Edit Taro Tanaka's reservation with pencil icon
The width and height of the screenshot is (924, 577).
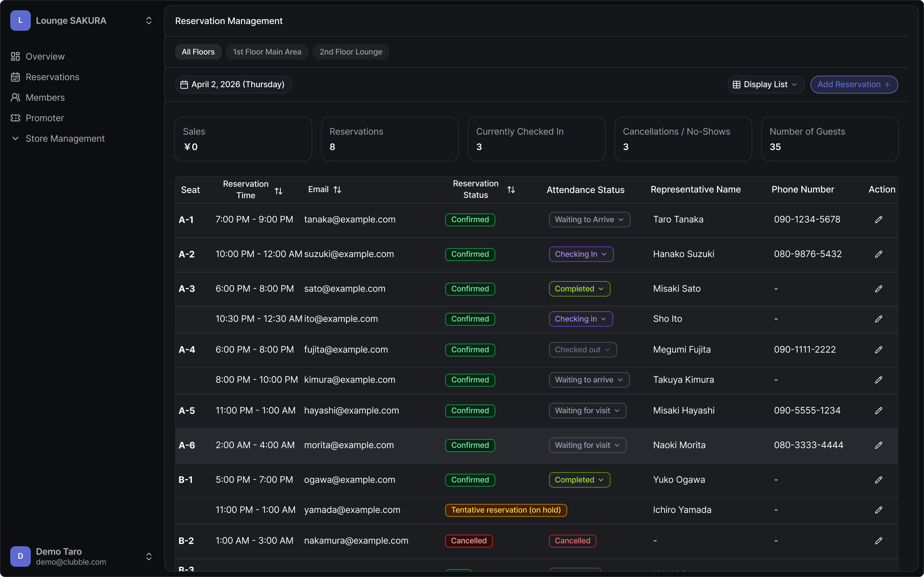tap(878, 220)
